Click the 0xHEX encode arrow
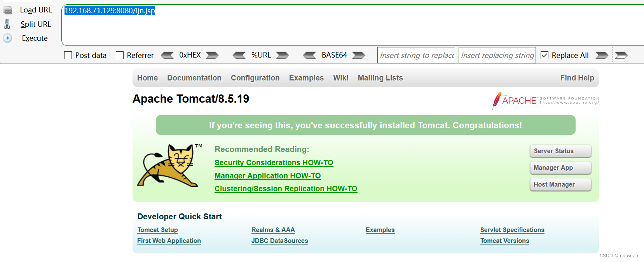 (x=212, y=55)
